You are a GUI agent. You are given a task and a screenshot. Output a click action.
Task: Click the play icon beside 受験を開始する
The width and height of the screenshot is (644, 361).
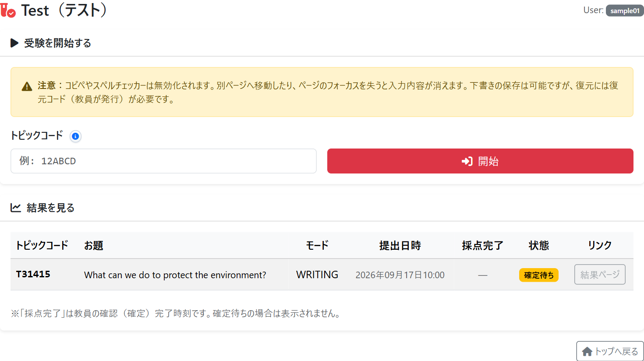click(x=14, y=43)
